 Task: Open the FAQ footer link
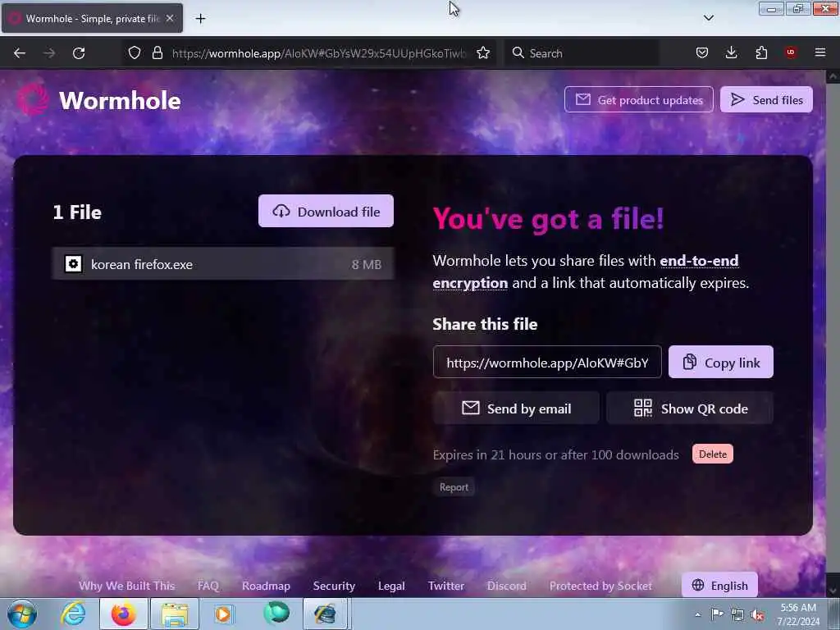[x=208, y=586]
